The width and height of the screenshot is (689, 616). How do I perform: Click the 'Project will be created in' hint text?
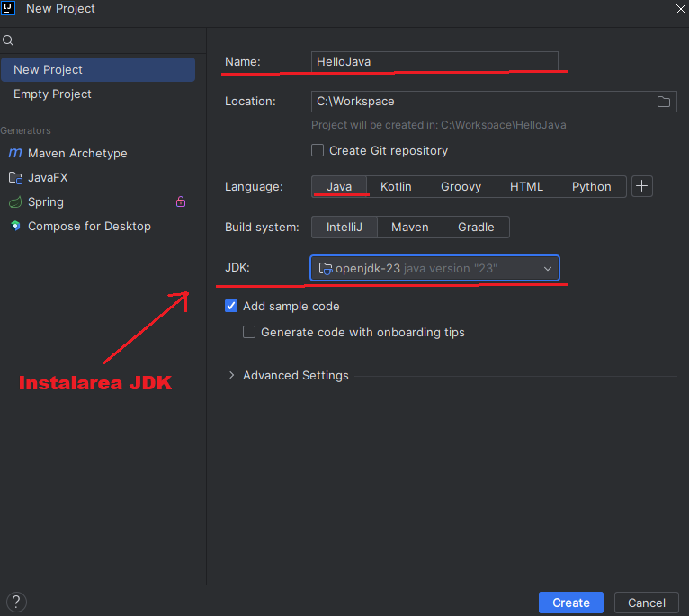coord(439,125)
